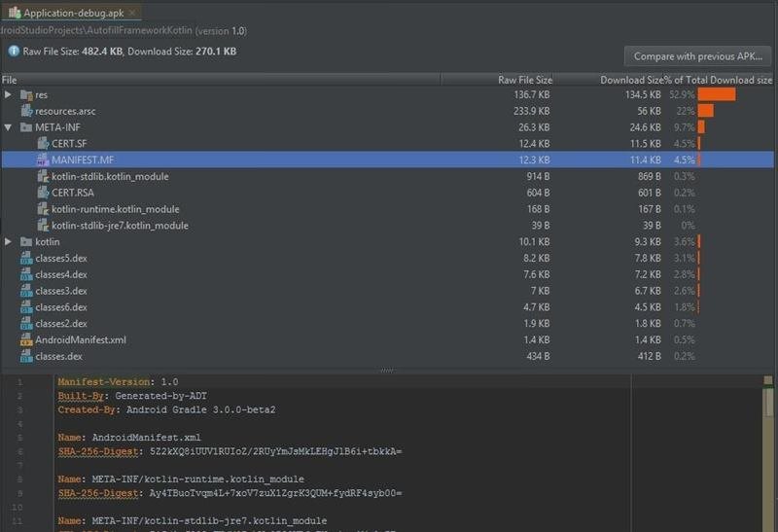Click Compare with previous APK button
Viewport: 778px width, 532px height.
[x=696, y=56]
